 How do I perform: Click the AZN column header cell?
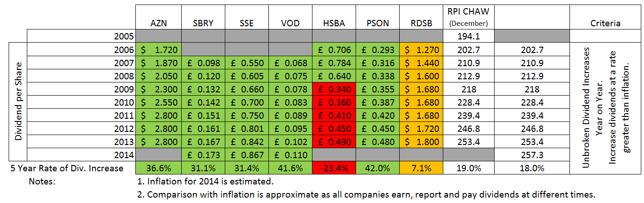[x=159, y=23]
